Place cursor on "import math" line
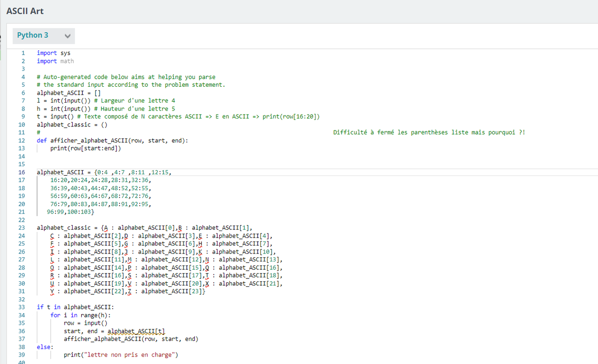 pos(55,61)
